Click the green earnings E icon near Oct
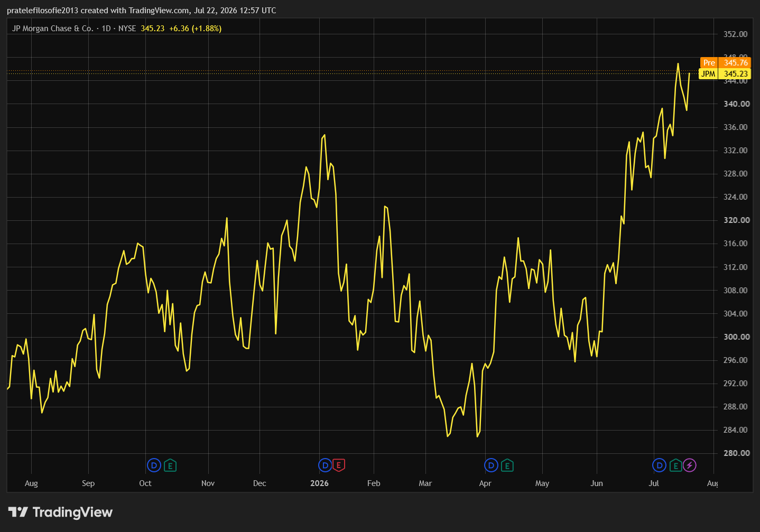Viewport: 760px width, 532px height. pos(170,465)
